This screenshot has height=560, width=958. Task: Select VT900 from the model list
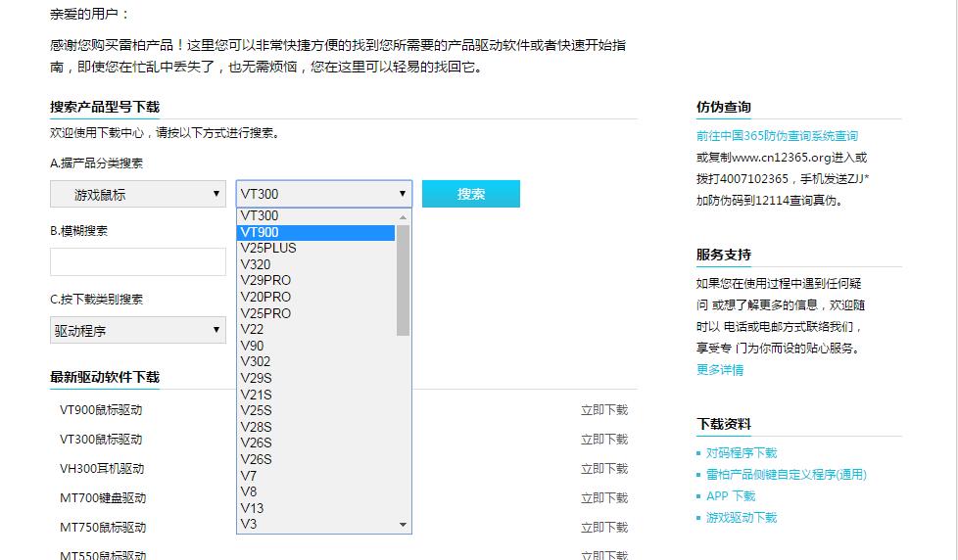click(316, 232)
